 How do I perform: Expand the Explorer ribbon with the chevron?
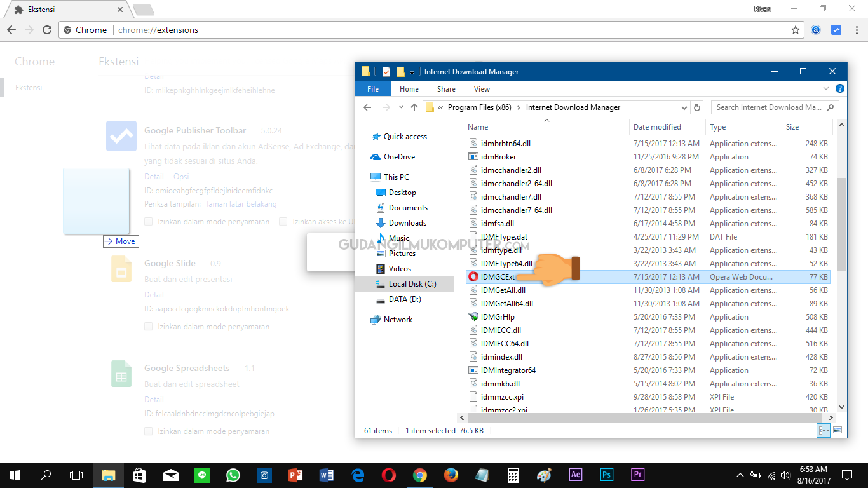826,89
